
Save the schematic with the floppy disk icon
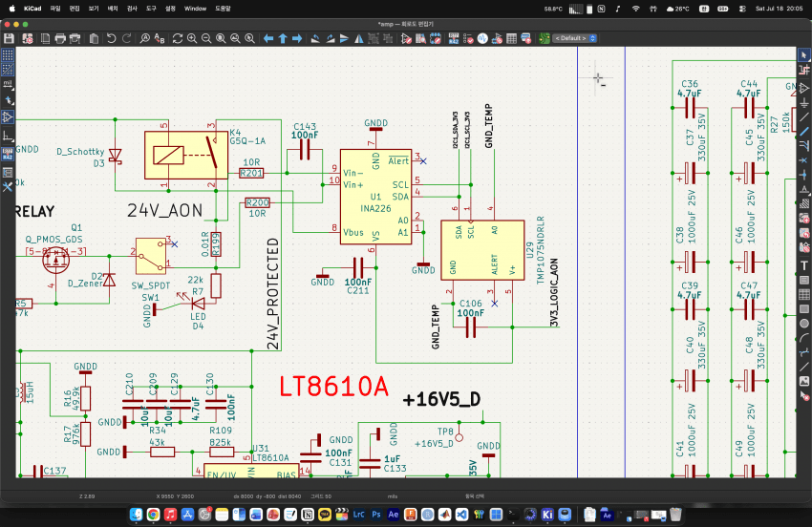click(x=9, y=38)
